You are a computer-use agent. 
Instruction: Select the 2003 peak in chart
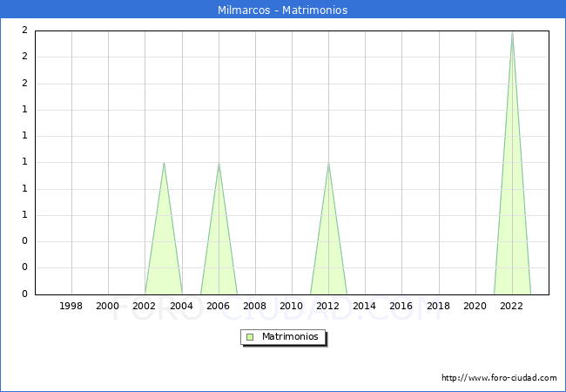pos(164,164)
